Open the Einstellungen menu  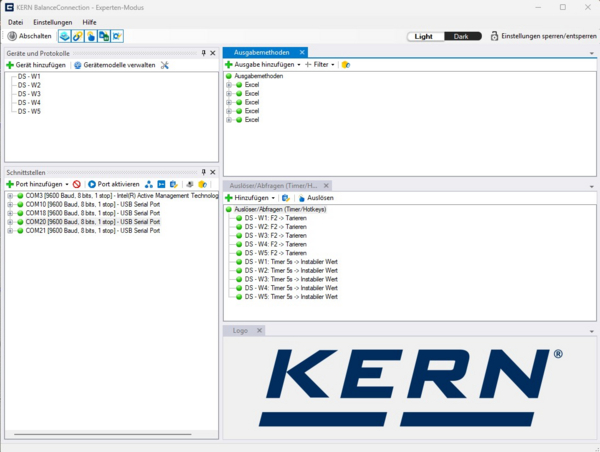[52, 22]
